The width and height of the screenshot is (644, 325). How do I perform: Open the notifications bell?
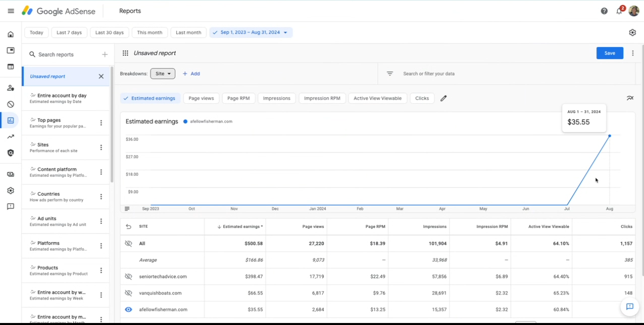(619, 11)
